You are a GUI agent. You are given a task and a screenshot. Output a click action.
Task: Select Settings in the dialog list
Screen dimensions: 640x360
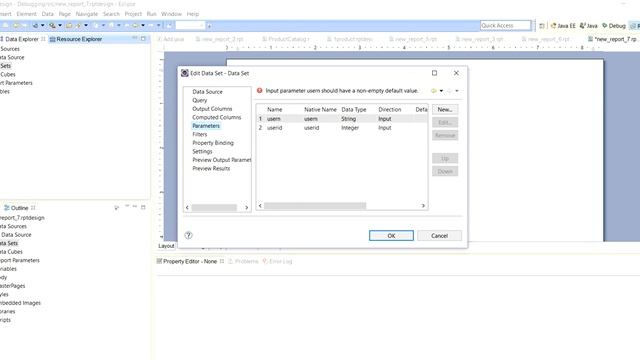202,151
